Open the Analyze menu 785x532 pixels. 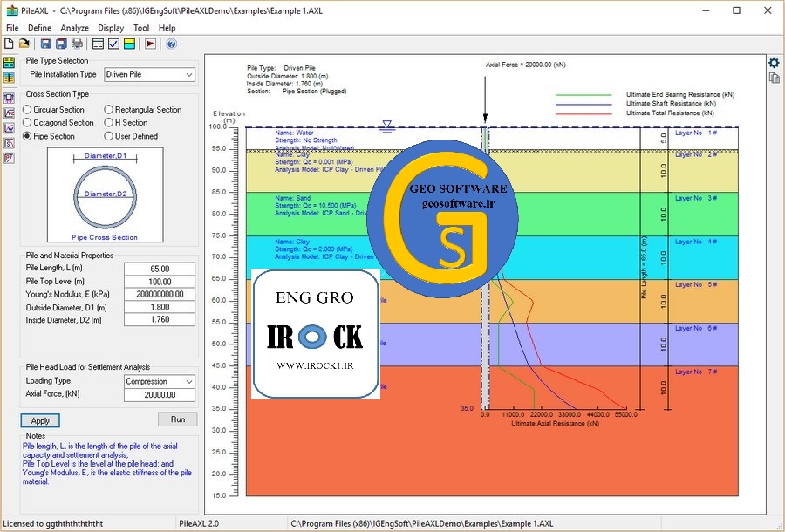75,28
